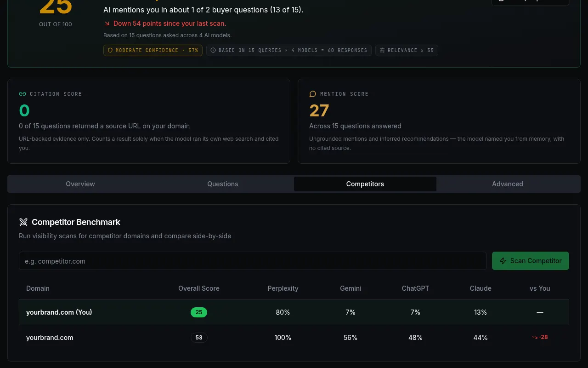The width and height of the screenshot is (588, 368).
Task: Switch to the Overview tab
Action: click(x=80, y=184)
